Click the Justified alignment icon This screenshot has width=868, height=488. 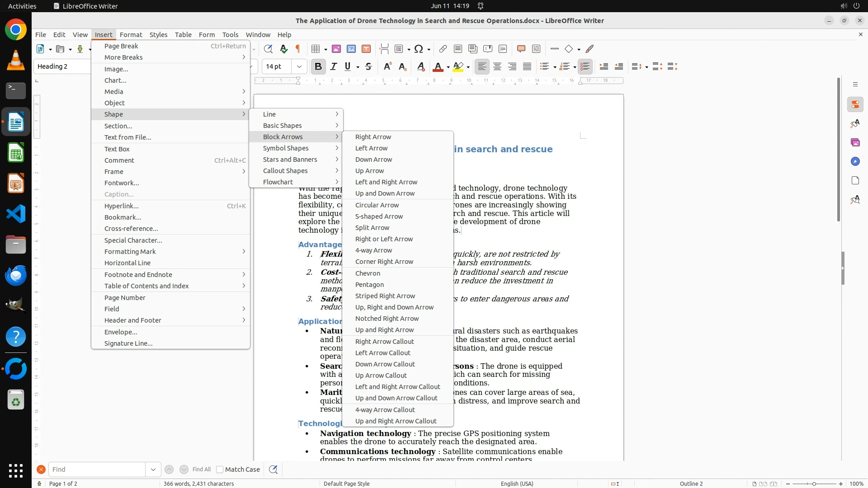click(x=527, y=66)
